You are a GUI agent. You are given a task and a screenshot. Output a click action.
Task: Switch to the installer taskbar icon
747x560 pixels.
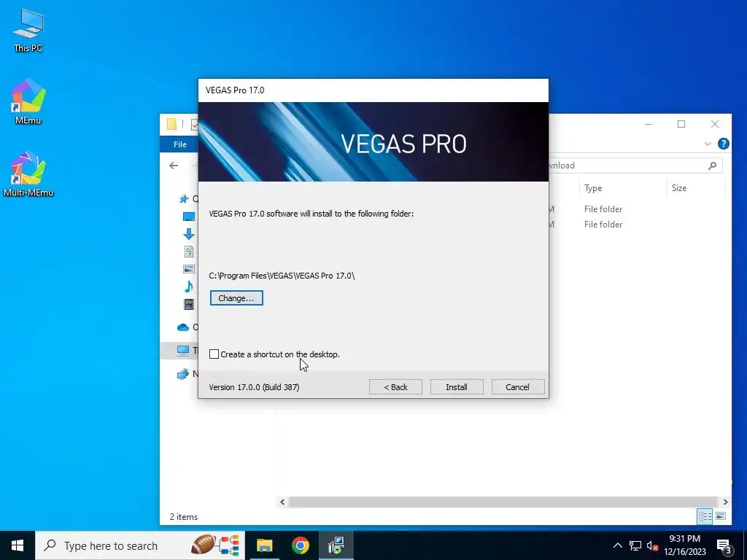(336, 545)
